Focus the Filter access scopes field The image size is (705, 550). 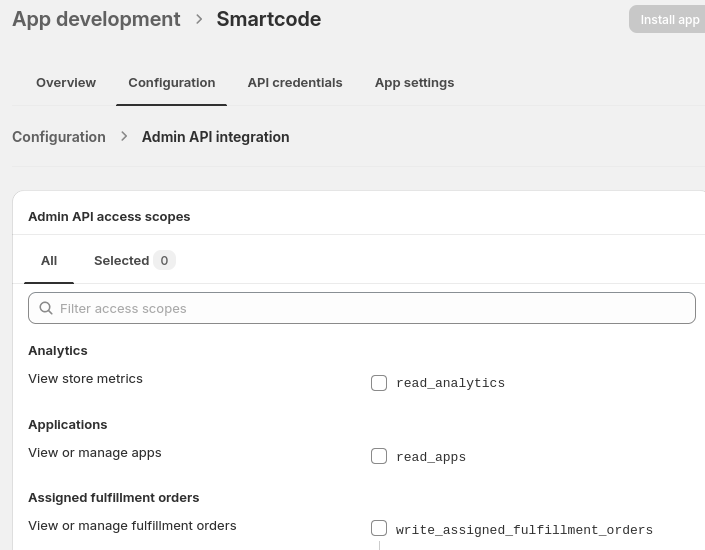point(370,308)
